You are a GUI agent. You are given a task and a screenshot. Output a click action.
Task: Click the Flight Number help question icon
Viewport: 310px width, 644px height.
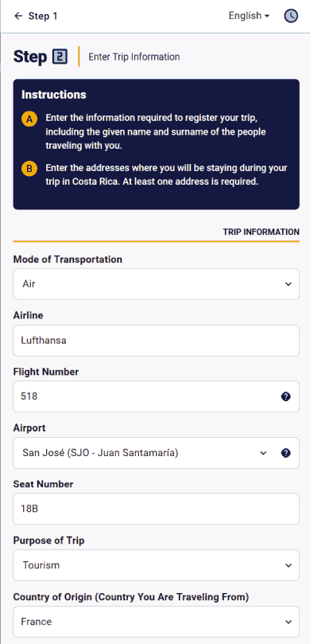[286, 396]
